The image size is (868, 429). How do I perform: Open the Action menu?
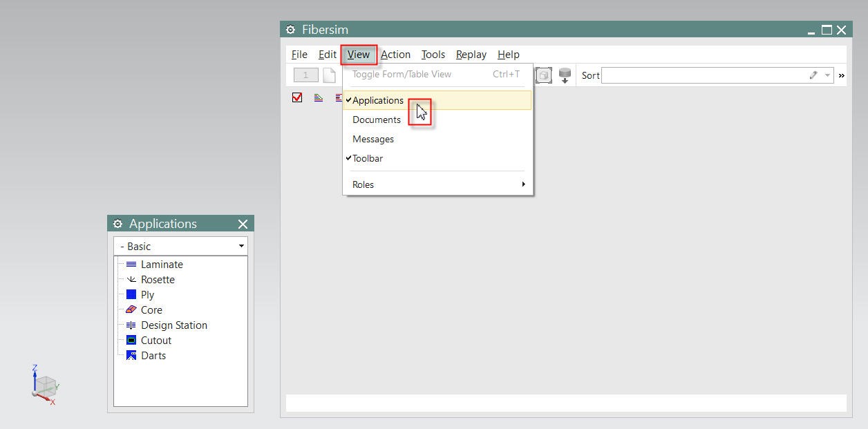[x=395, y=54]
